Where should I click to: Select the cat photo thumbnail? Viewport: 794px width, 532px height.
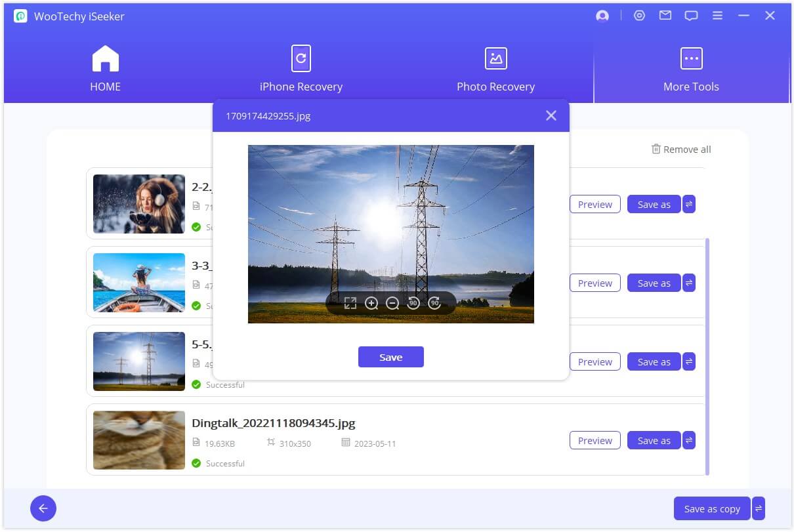point(139,440)
